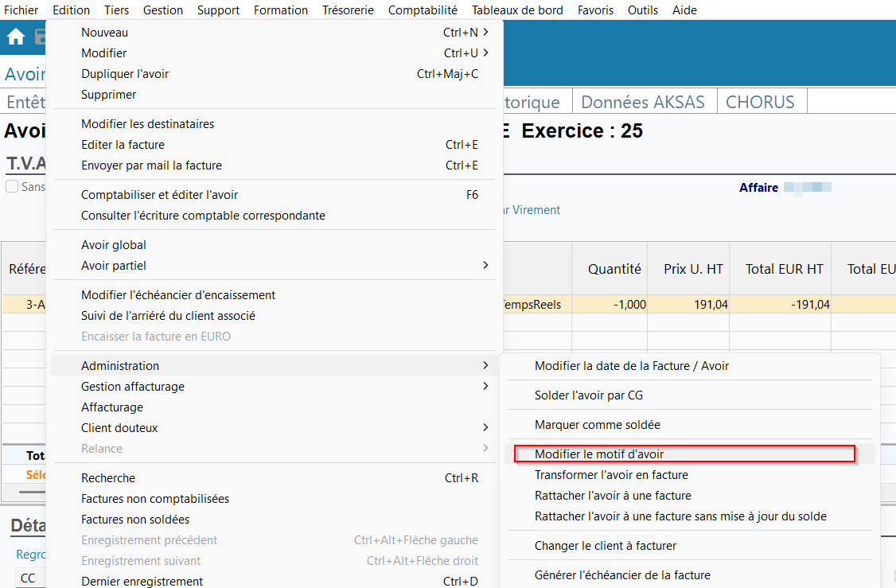Choose 'Solder l'avoir par CG'
896x588 pixels.
pyautogui.click(x=588, y=395)
